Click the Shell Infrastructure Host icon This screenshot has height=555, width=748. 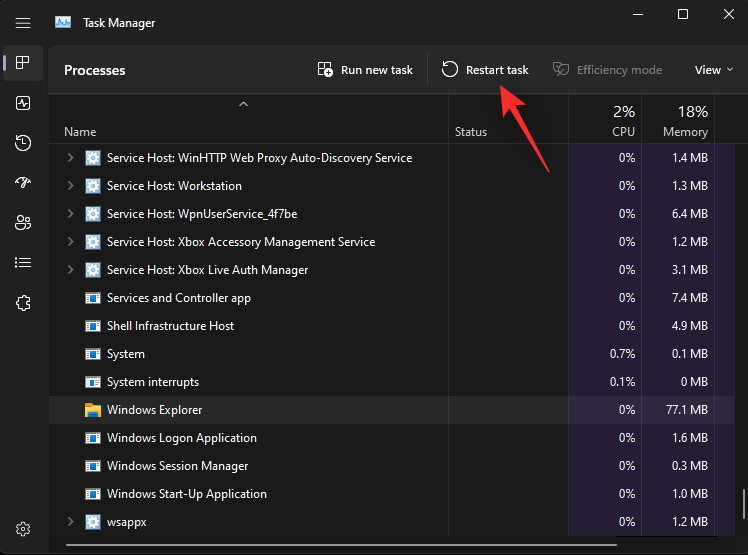pyautogui.click(x=93, y=326)
